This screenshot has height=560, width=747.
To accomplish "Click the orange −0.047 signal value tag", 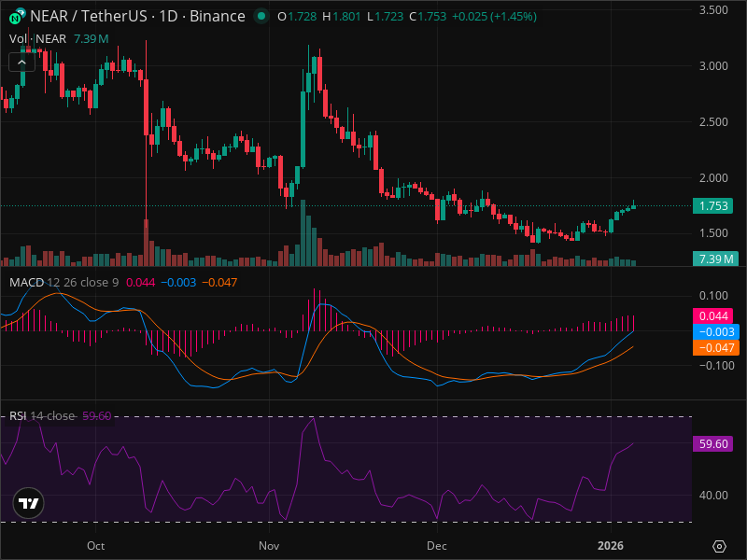I will (x=715, y=347).
